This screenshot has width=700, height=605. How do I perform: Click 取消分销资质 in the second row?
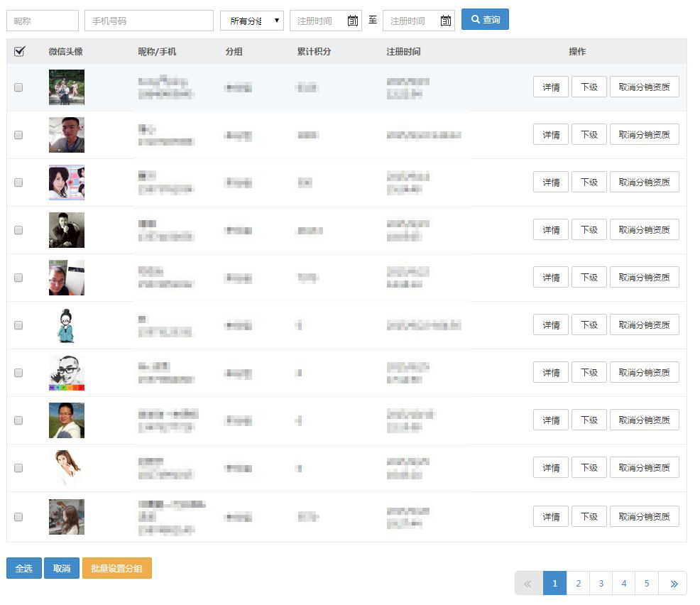pyautogui.click(x=644, y=134)
